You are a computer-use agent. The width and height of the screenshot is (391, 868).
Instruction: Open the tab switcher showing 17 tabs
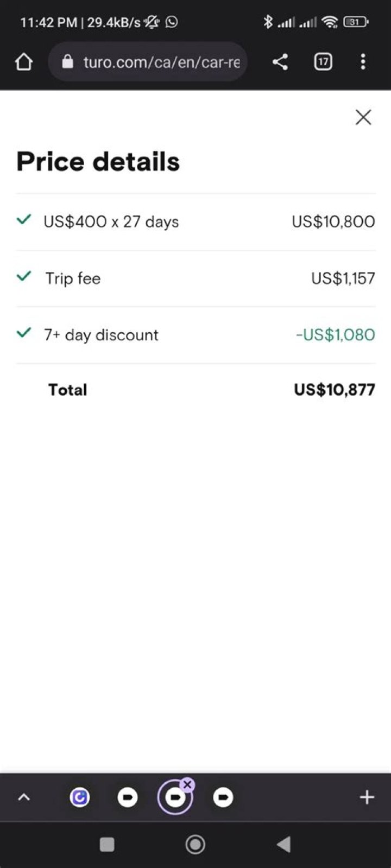click(x=323, y=62)
